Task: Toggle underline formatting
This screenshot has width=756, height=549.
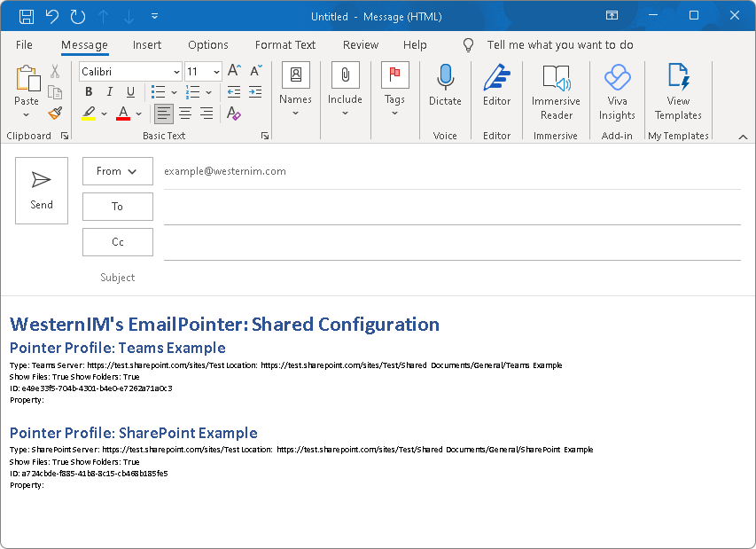Action: [131, 92]
